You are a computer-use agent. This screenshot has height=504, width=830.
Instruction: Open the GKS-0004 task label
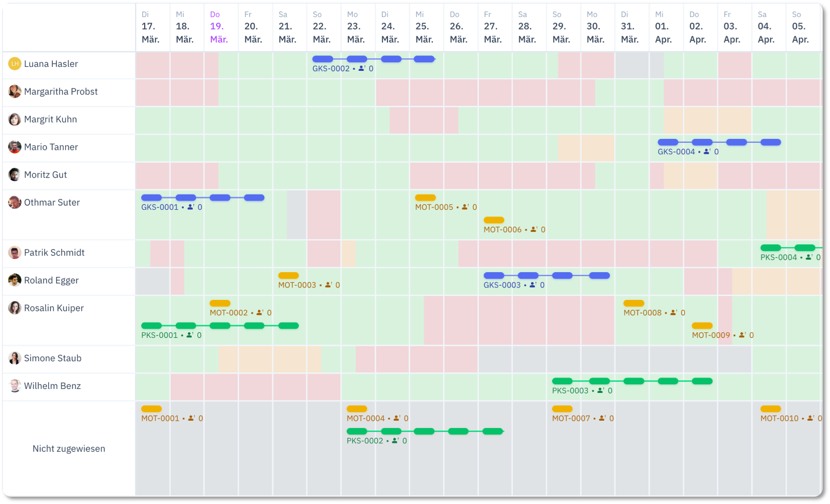[676, 152]
